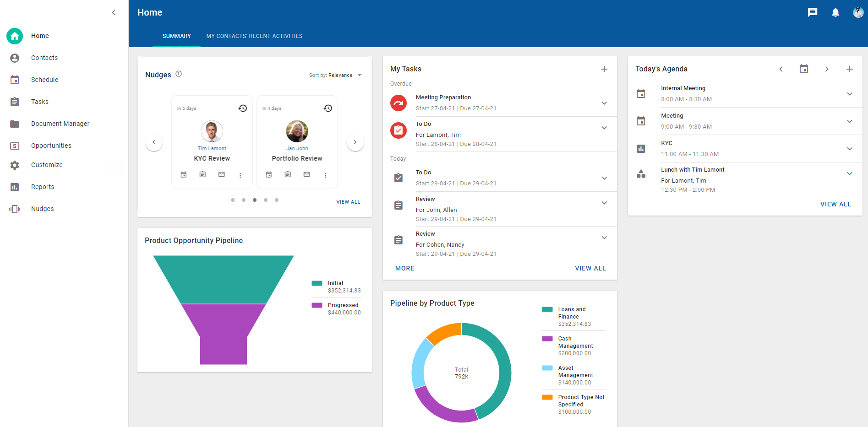Add a new task with plus icon
Image resolution: width=868 pixels, height=427 pixels.
click(604, 69)
